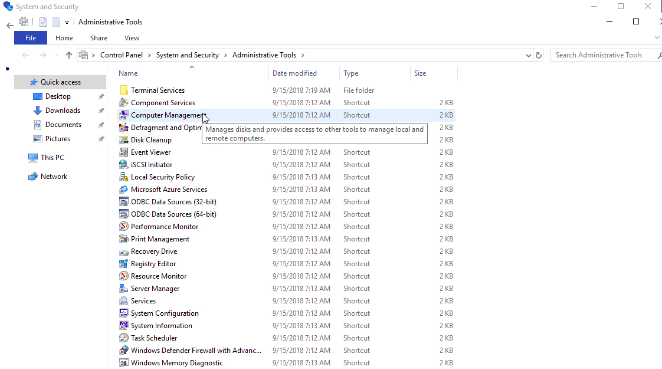Viewport: 662px width, 369px height.
Task: Click the iSCSI Initiator icon
Action: tap(123, 164)
